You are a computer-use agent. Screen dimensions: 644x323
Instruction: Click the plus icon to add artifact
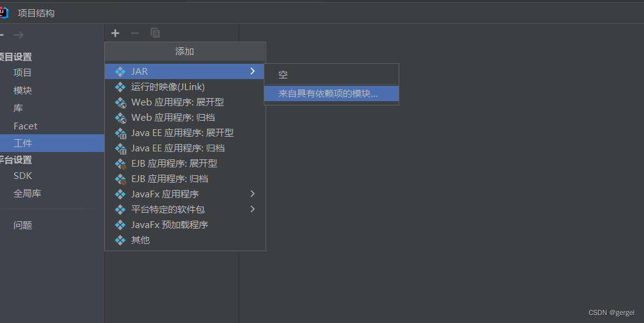tap(115, 33)
